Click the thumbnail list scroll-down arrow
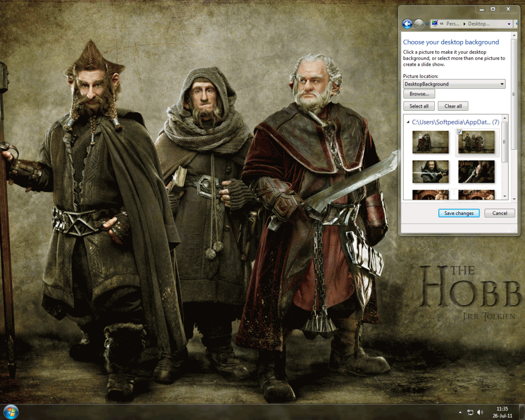This screenshot has height=420, width=525. pos(504,196)
